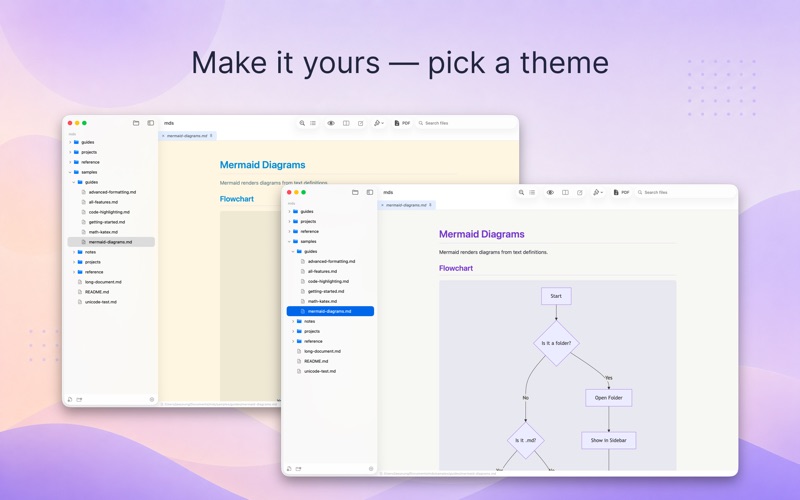800x500 pixels.
Task: Click the Open Folder flowchart node
Action: [609, 397]
